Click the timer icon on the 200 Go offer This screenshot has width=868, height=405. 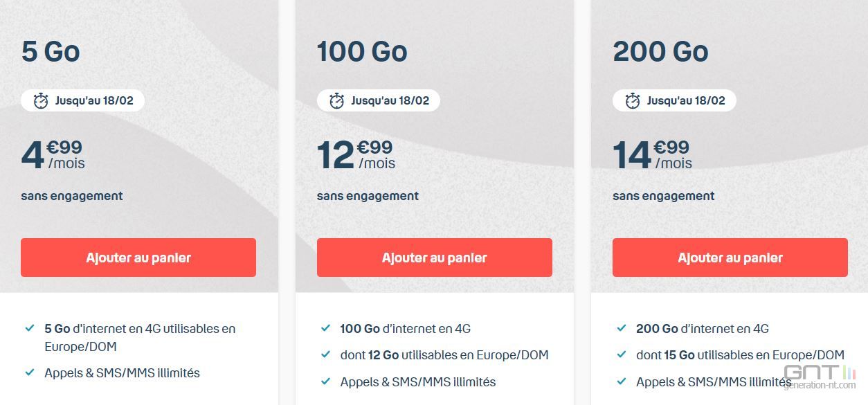[633, 100]
